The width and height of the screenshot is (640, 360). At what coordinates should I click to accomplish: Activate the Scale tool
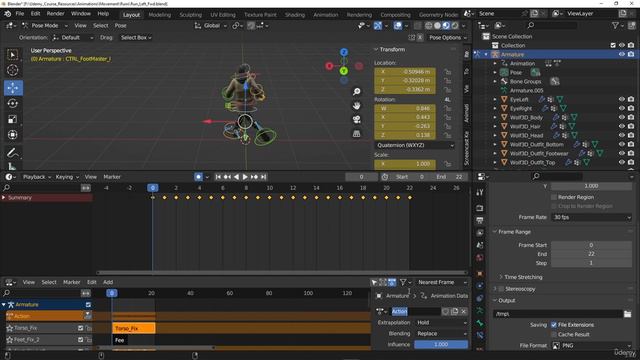[x=13, y=119]
